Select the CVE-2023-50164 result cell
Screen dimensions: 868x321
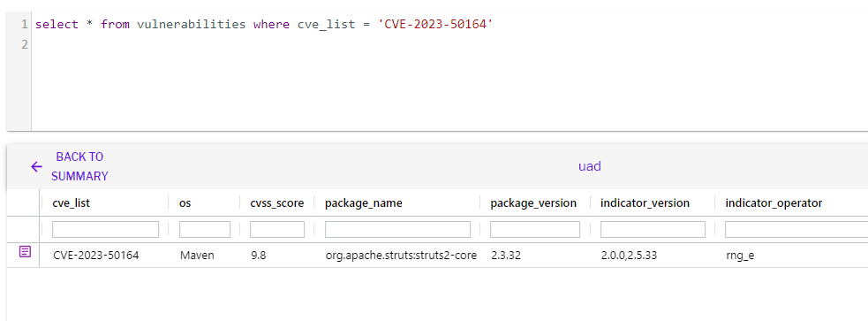(x=95, y=256)
